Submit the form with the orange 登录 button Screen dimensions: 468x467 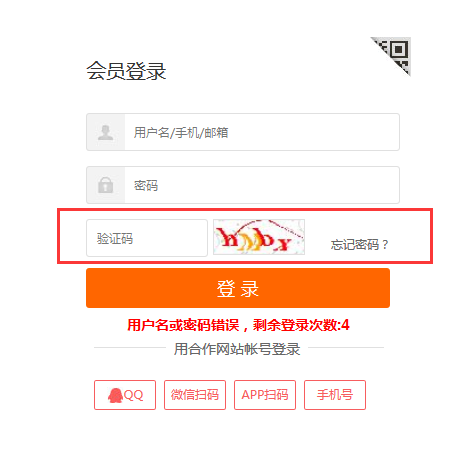point(238,288)
